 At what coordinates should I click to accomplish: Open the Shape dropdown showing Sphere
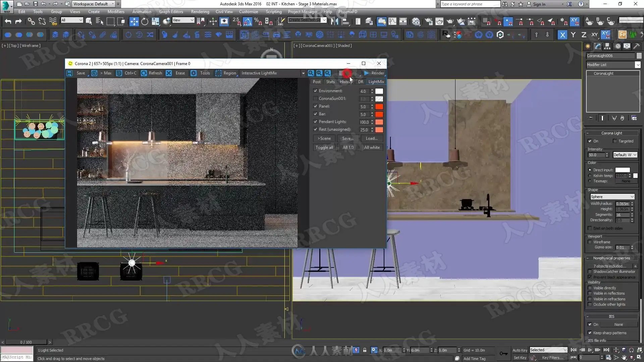(x=612, y=197)
